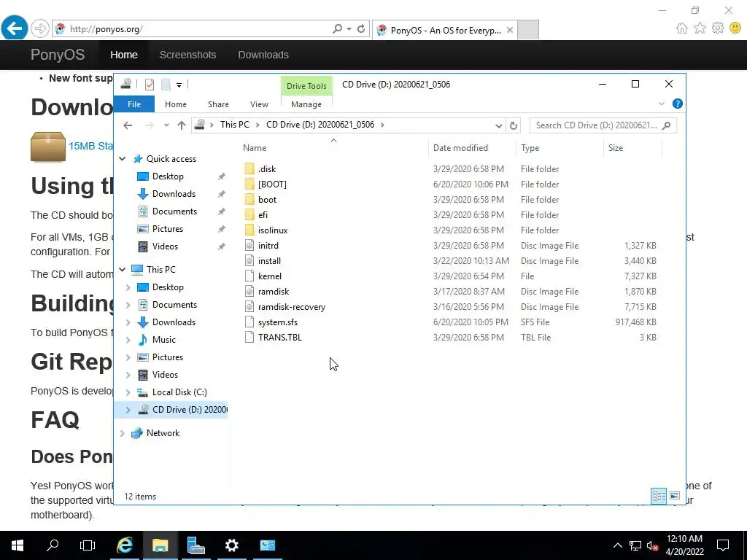Open the File menu in Explorer
This screenshot has height=560, width=747.
134,104
